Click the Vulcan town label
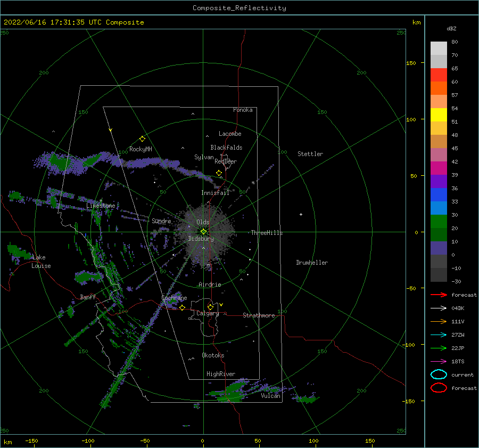The image size is (479, 448). [x=271, y=396]
